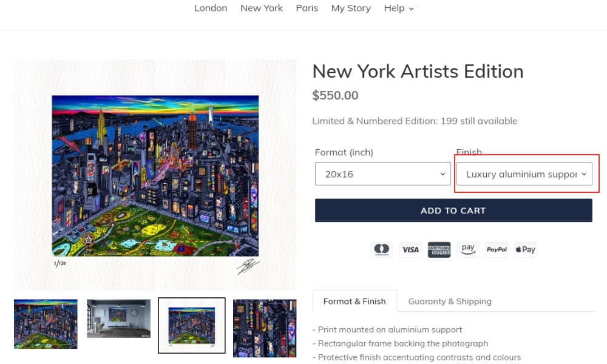Click the Print mounted on aluminium support line
The width and height of the screenshot is (607, 364).
pyautogui.click(x=387, y=329)
